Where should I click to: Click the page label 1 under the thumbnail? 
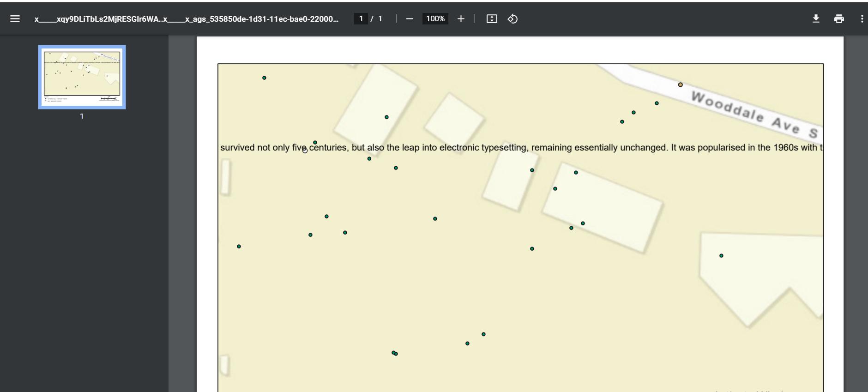(x=82, y=116)
